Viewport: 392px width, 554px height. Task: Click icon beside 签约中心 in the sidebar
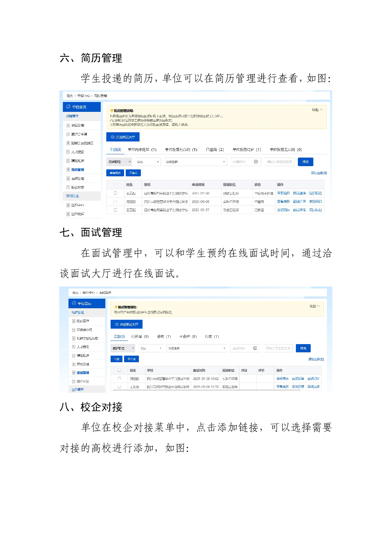pyautogui.click(x=68, y=205)
